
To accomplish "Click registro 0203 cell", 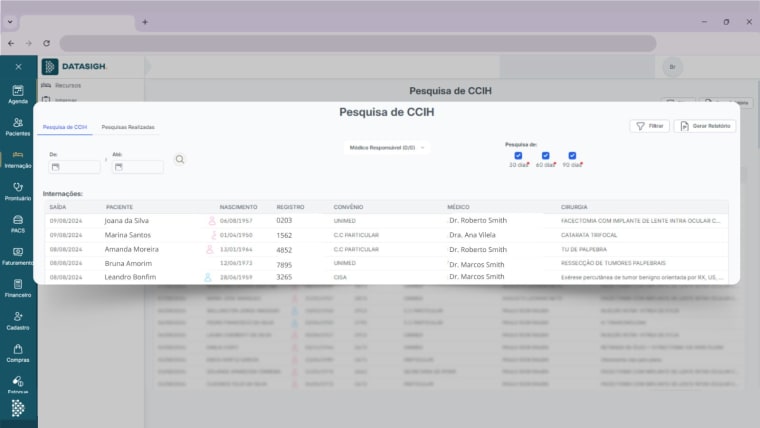I will pos(284,220).
